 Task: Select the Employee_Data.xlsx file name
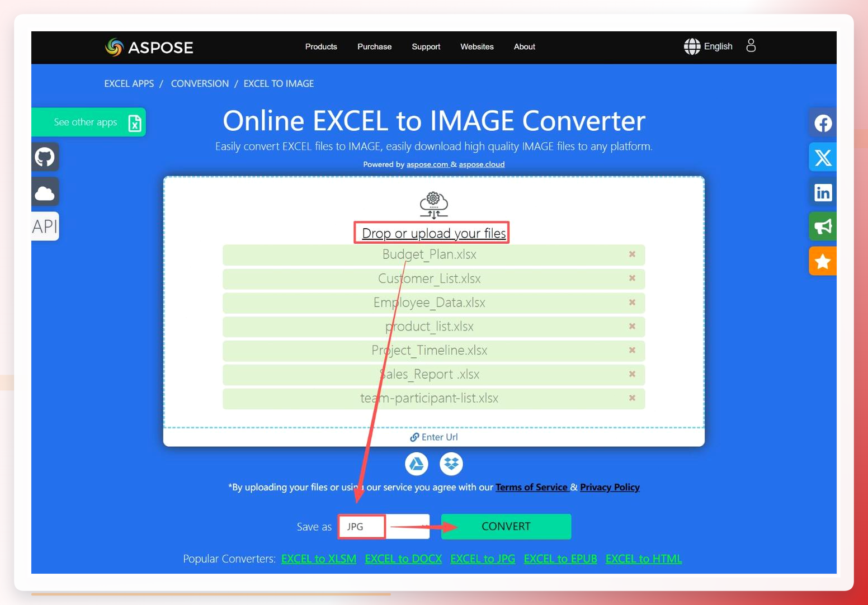[x=430, y=302]
